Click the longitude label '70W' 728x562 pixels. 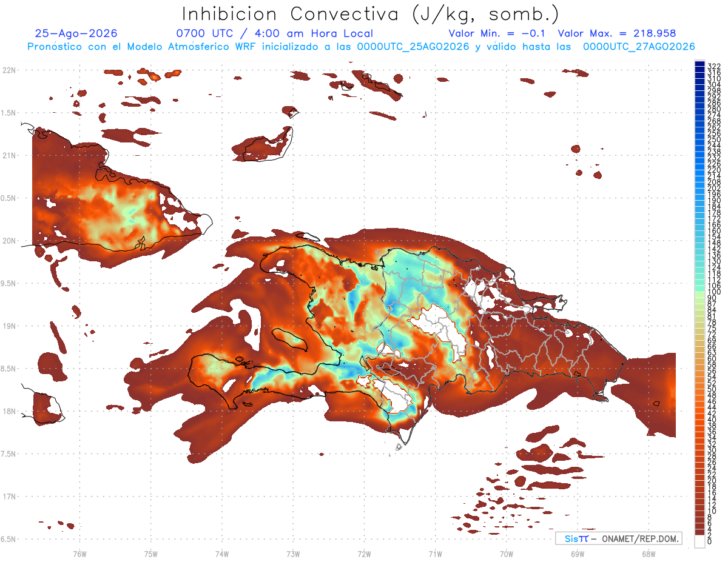coord(506,554)
